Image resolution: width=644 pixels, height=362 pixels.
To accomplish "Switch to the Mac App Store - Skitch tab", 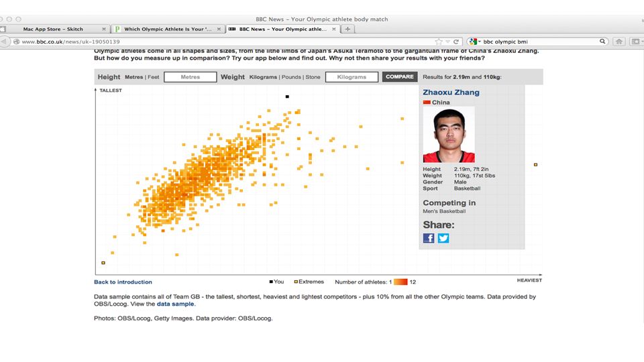I will pyautogui.click(x=54, y=29).
